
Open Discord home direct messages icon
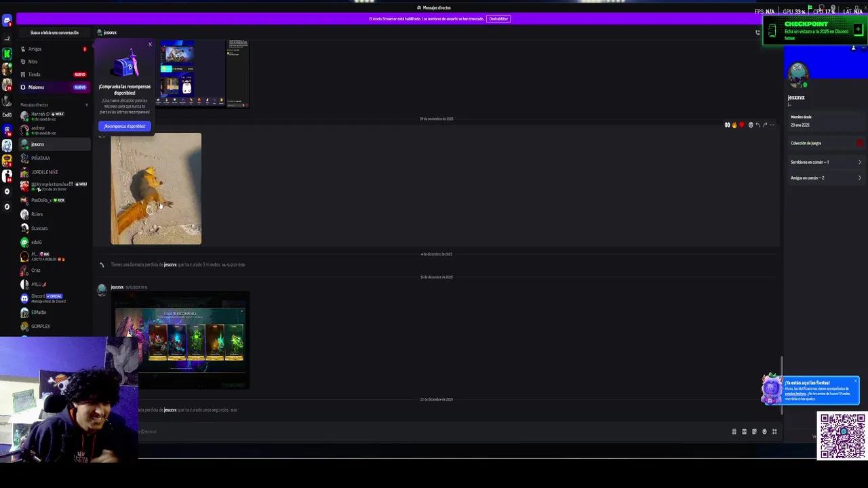pos(7,21)
